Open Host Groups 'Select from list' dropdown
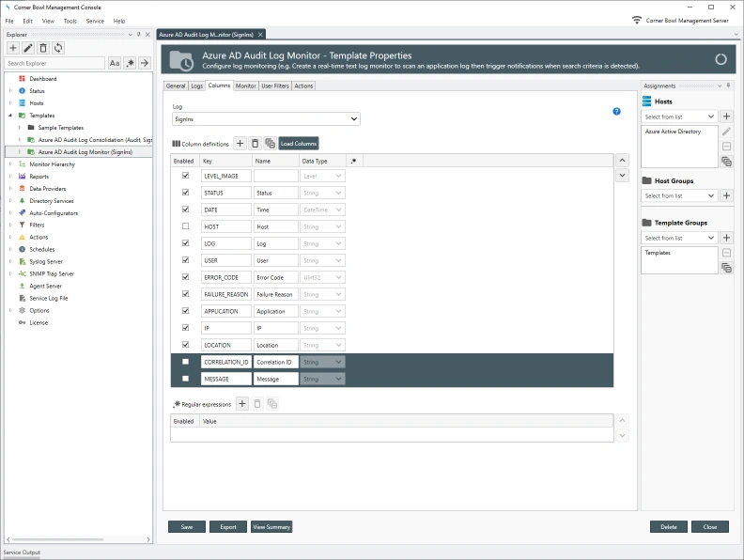 click(679, 195)
